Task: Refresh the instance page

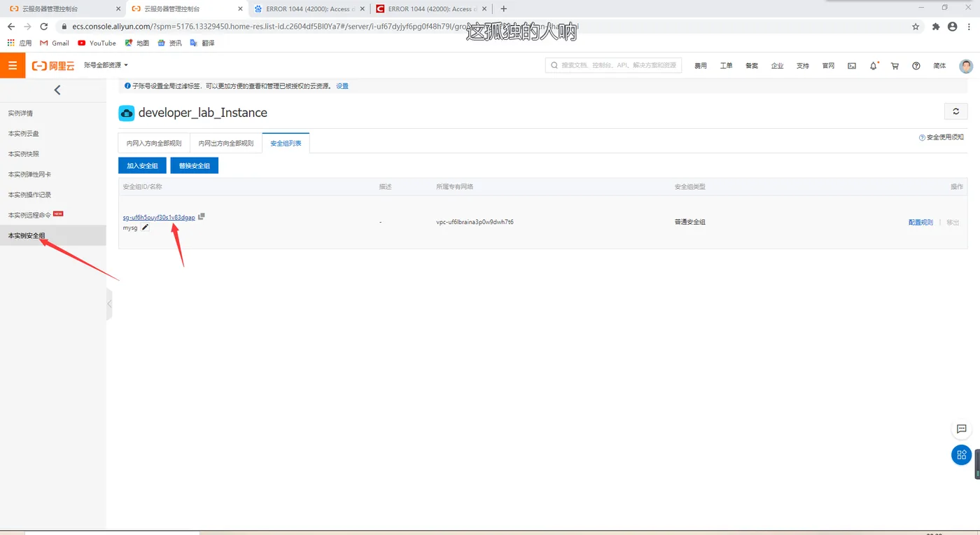Action: [955, 111]
